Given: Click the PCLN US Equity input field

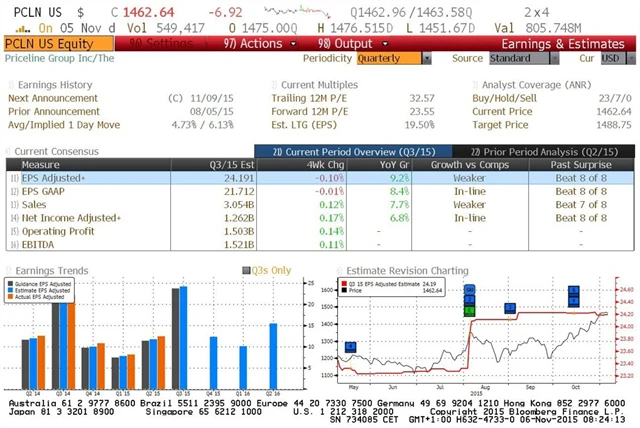Looking at the screenshot, I should pos(46,44).
